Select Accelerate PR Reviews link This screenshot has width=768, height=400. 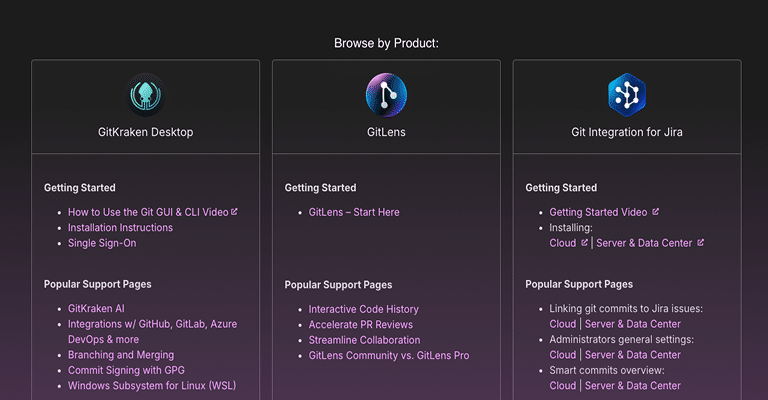pyautogui.click(x=360, y=325)
